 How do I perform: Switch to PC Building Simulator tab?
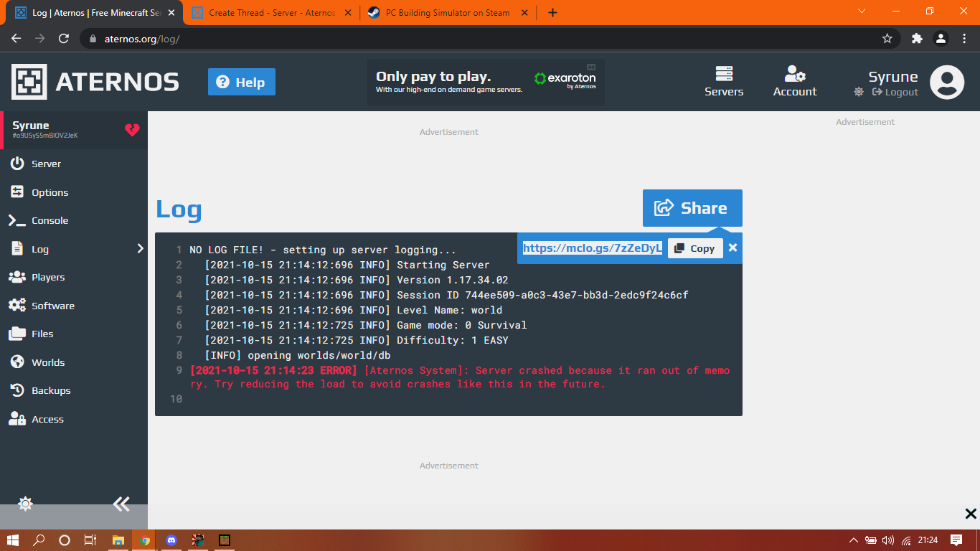pyautogui.click(x=448, y=12)
